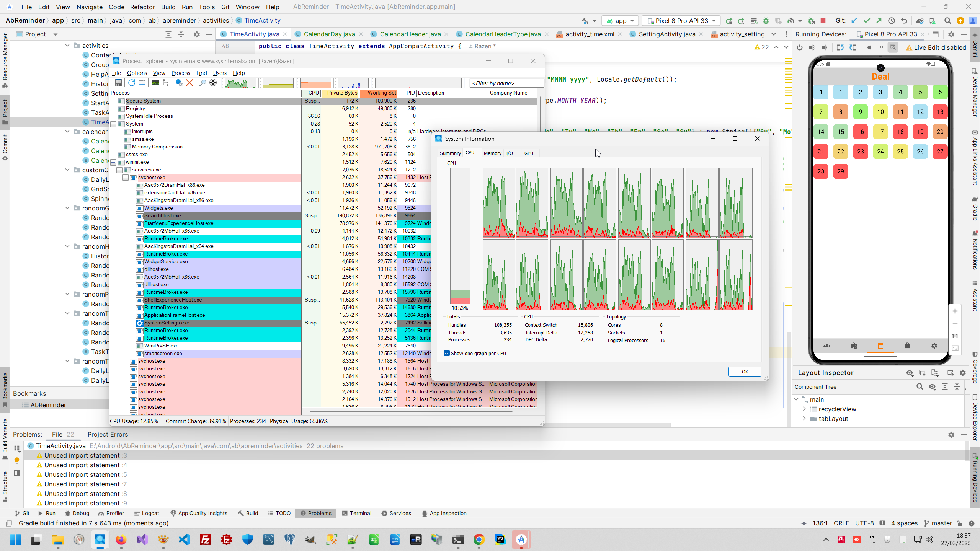
Task: Open Sync Project with Gradle Files
Action: (x=920, y=21)
